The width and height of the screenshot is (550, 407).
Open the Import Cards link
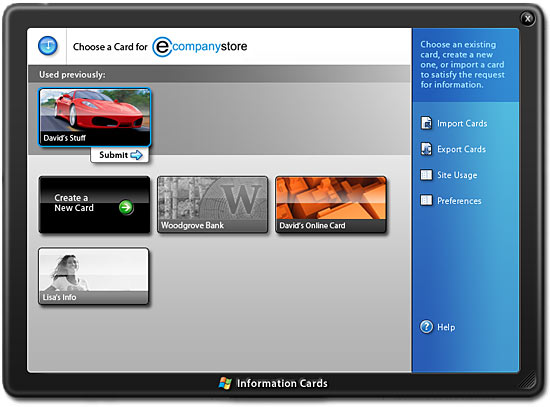coord(462,124)
